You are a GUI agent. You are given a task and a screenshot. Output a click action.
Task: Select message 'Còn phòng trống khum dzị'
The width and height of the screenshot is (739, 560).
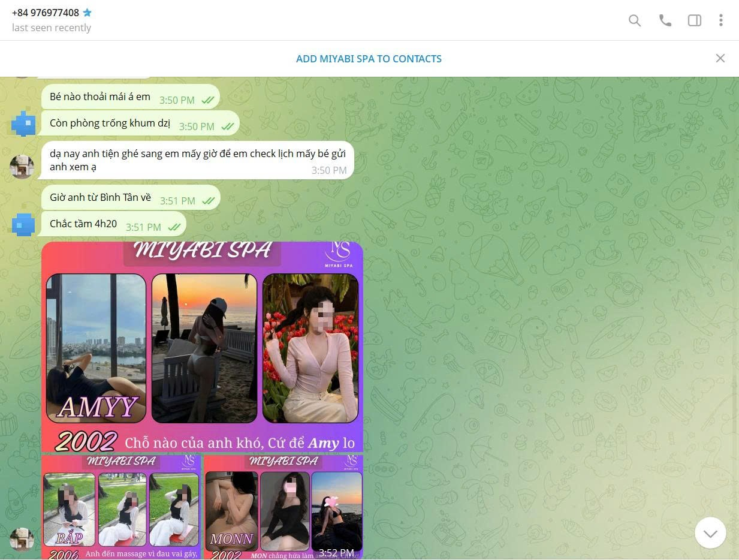(x=140, y=124)
